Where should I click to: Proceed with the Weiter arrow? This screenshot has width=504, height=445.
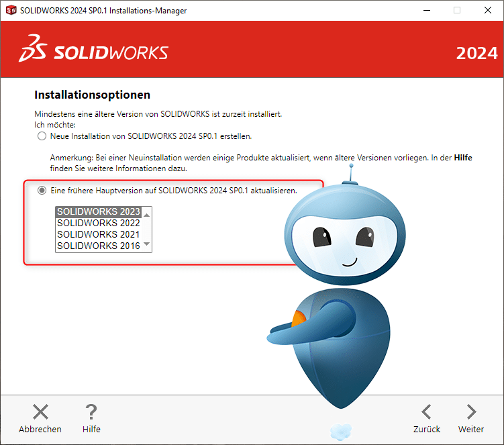471,411
